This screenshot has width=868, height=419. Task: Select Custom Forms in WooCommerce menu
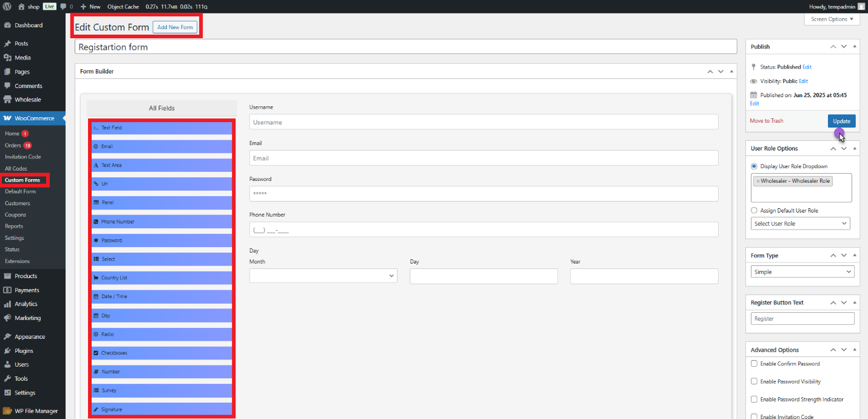(x=22, y=180)
